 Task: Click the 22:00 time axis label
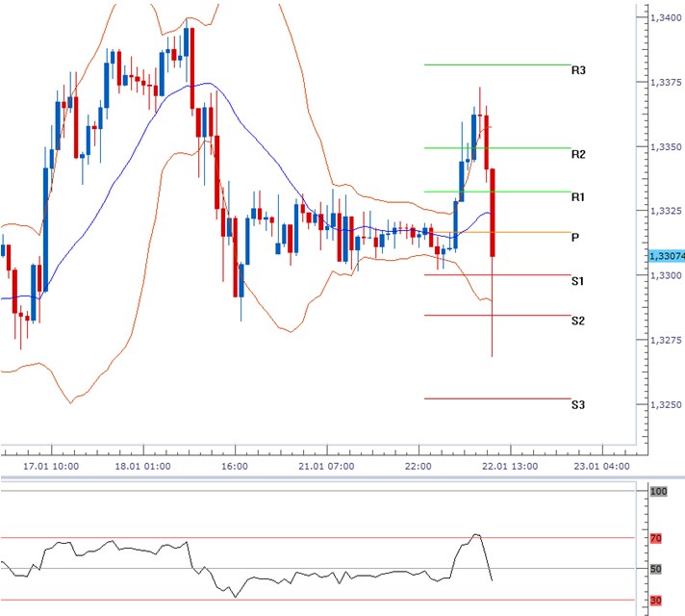[x=419, y=467]
